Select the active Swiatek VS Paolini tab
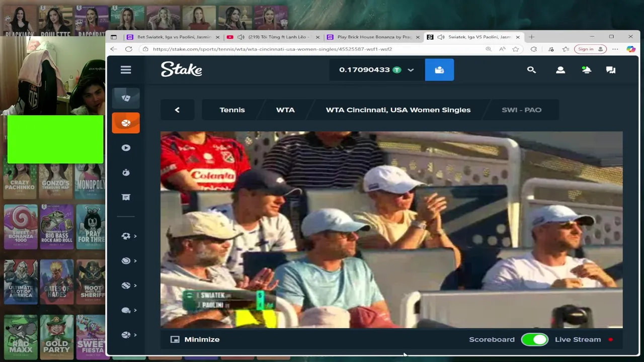 (473, 37)
